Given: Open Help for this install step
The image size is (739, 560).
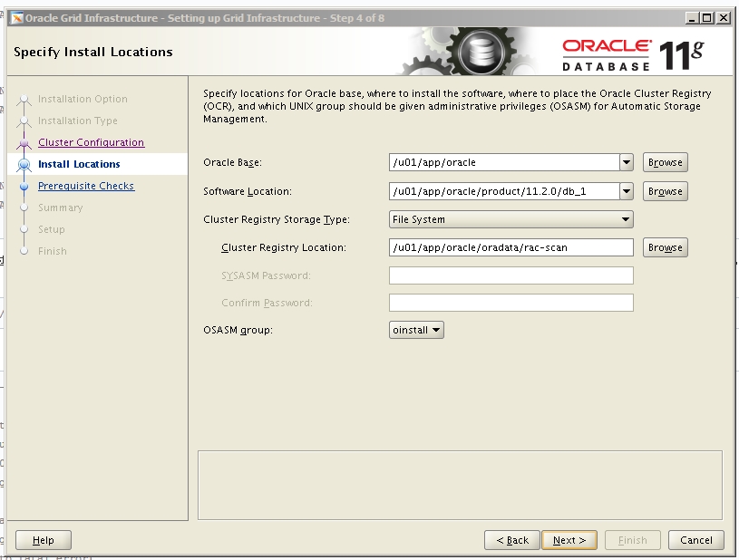Looking at the screenshot, I should (x=44, y=540).
